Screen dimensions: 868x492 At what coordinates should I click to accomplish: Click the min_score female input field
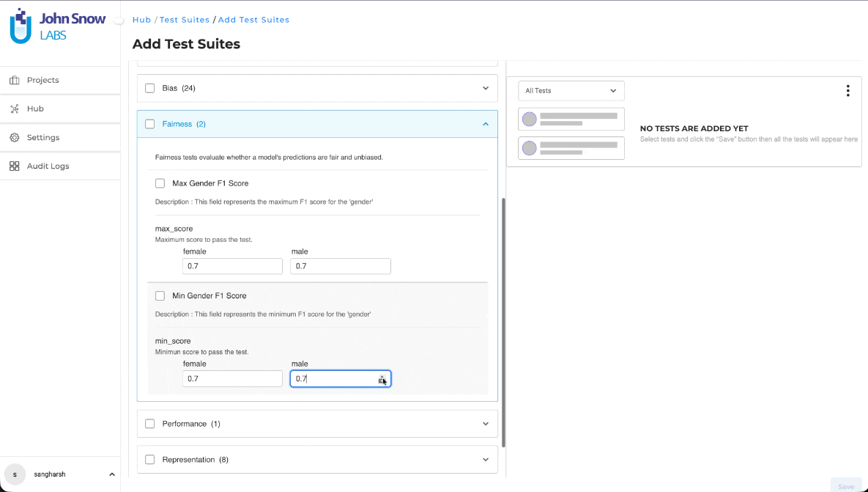tap(232, 379)
